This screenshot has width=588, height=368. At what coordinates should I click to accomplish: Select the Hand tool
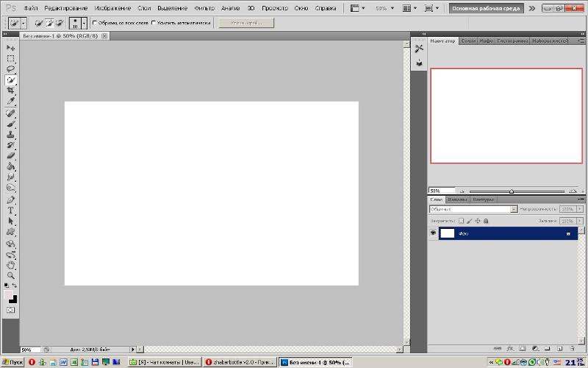tap(10, 265)
